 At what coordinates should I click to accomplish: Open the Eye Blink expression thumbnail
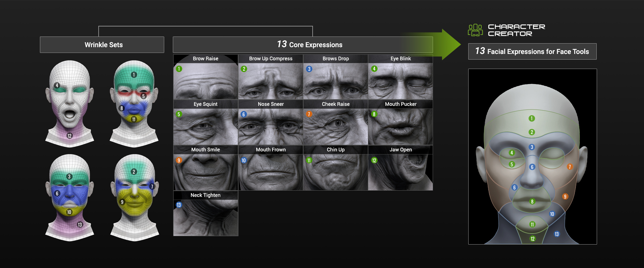(400, 80)
